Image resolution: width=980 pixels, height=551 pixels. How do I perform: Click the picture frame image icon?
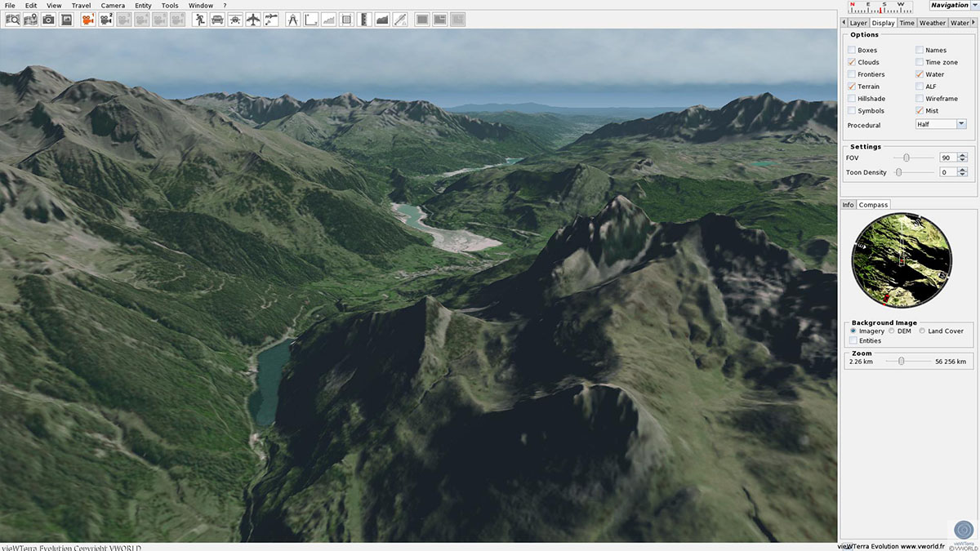tap(67, 20)
